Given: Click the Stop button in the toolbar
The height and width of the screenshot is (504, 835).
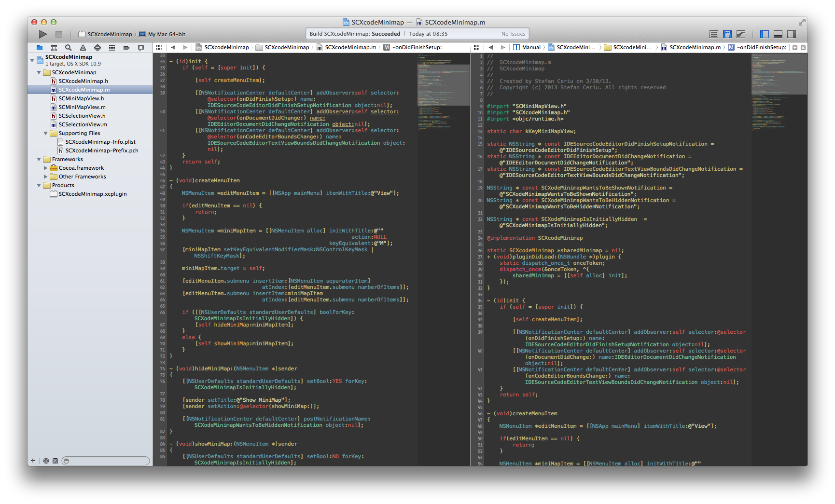Looking at the screenshot, I should click(x=59, y=34).
